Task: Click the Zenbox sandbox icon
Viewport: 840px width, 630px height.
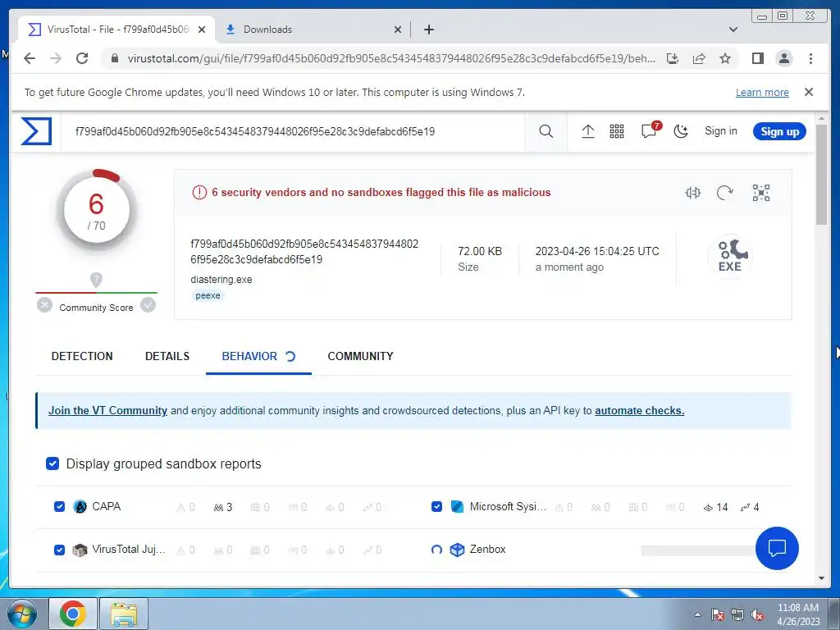Action: (457, 550)
